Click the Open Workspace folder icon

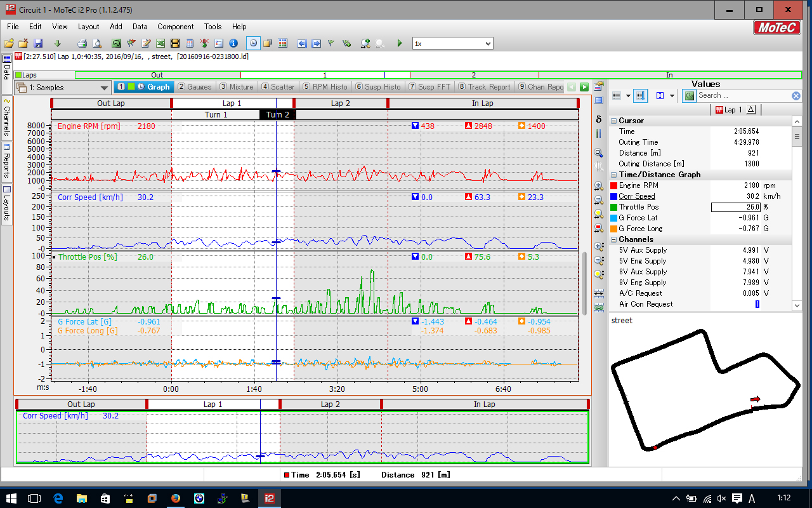[9, 43]
